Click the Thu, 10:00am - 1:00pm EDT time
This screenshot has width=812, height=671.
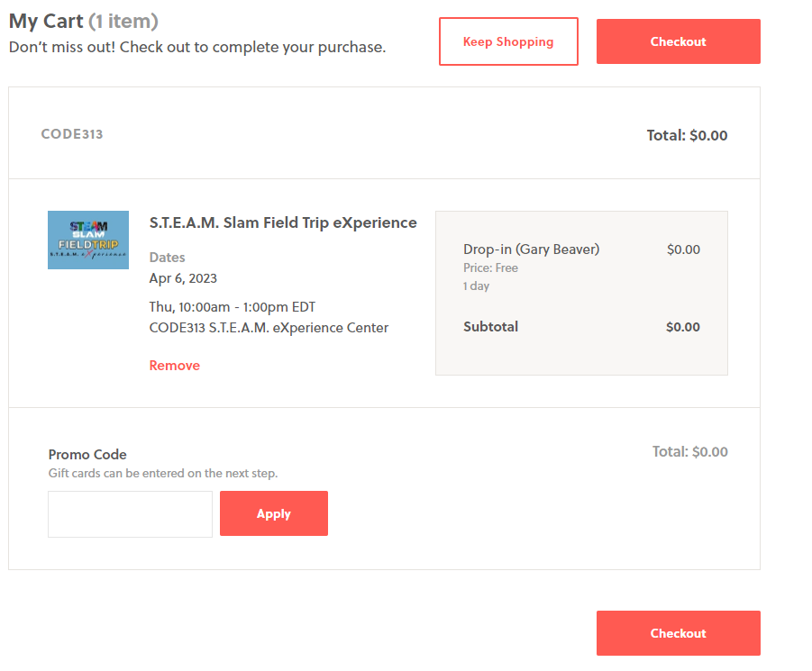click(232, 307)
